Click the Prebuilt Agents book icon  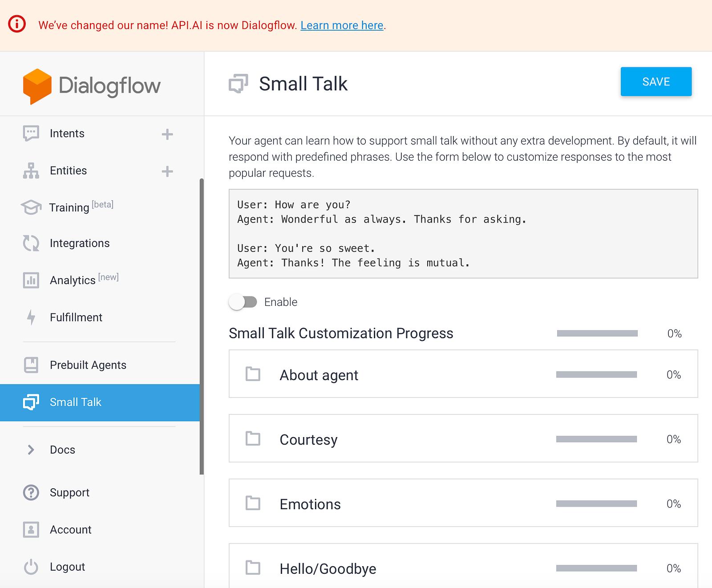click(31, 365)
